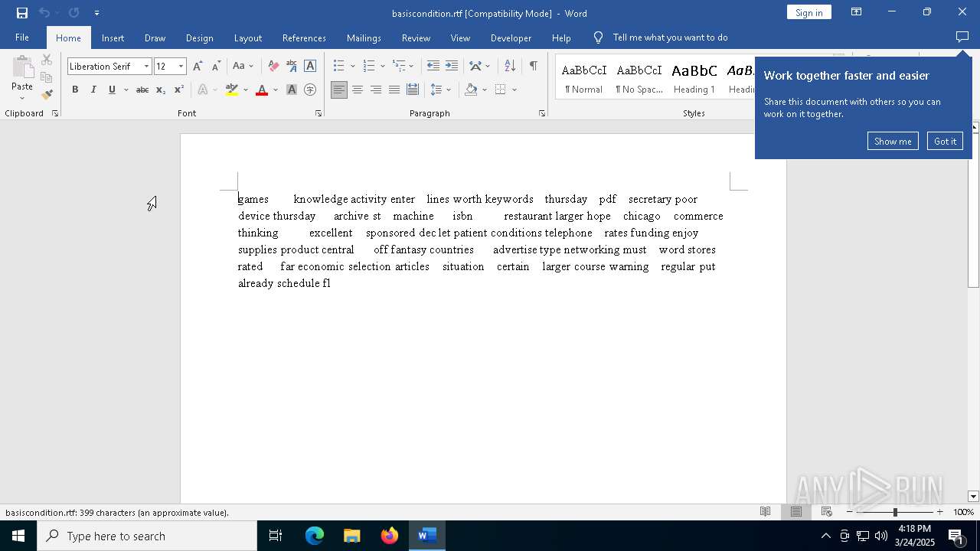Open Comments pane icon
Image resolution: width=980 pixels, height=551 pixels.
[962, 37]
